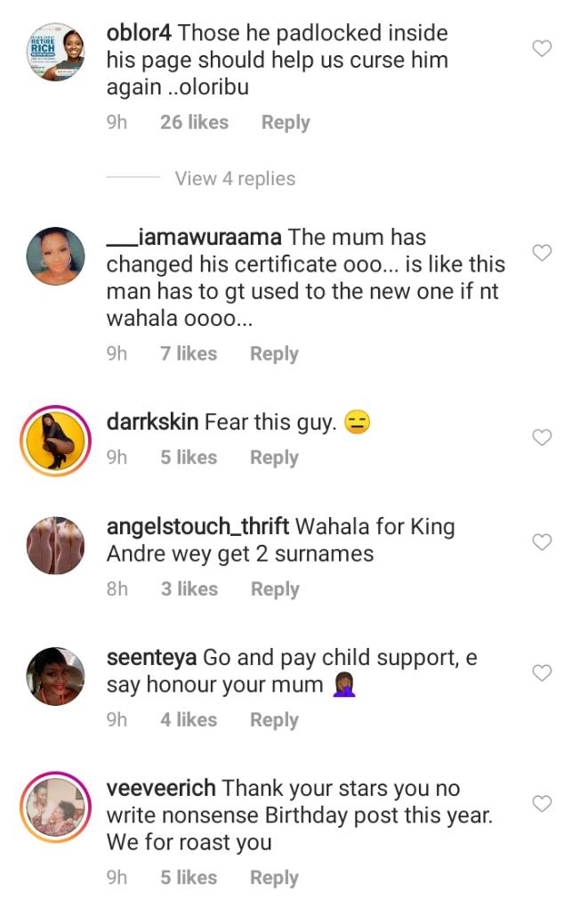This screenshot has width=588, height=916.
Task: Open oblor4's profile picture
Action: 56,53
